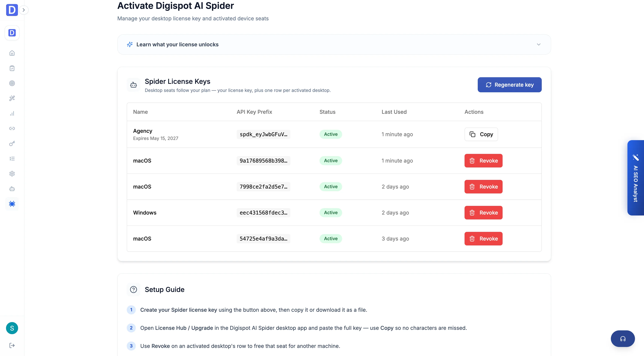Open the bar chart analytics sidebar icon
Image resolution: width=644 pixels, height=356 pixels.
click(x=12, y=114)
